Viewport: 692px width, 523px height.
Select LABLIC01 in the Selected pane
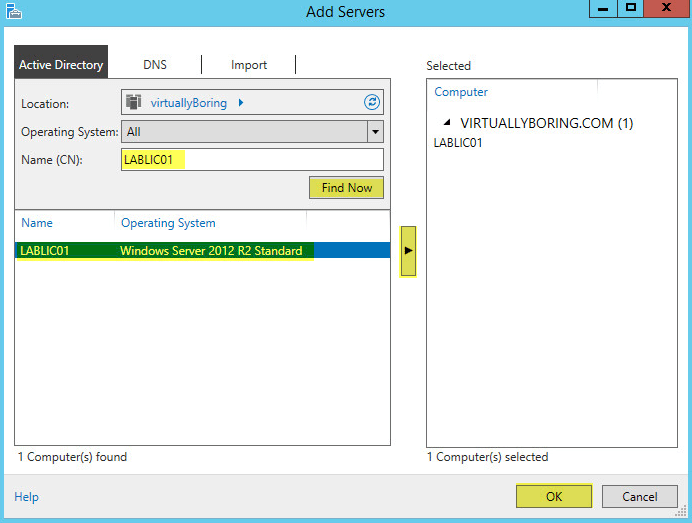[458, 143]
